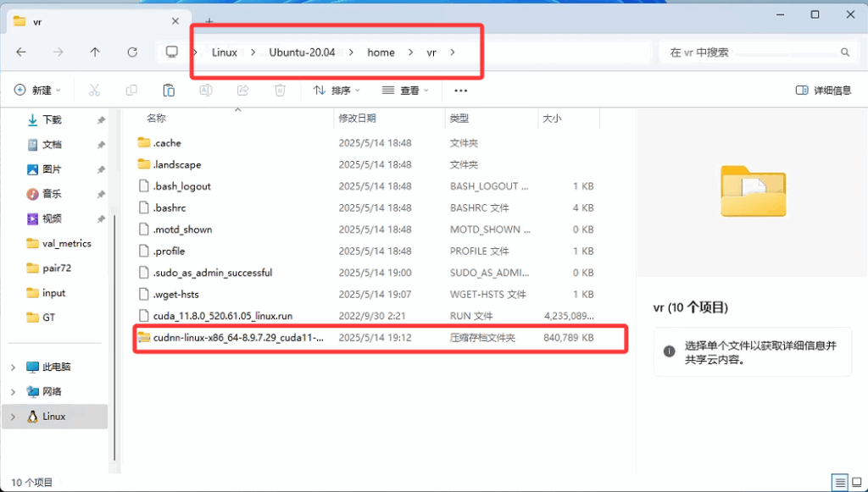
Task: Refresh the current folder view
Action: pyautogui.click(x=132, y=53)
